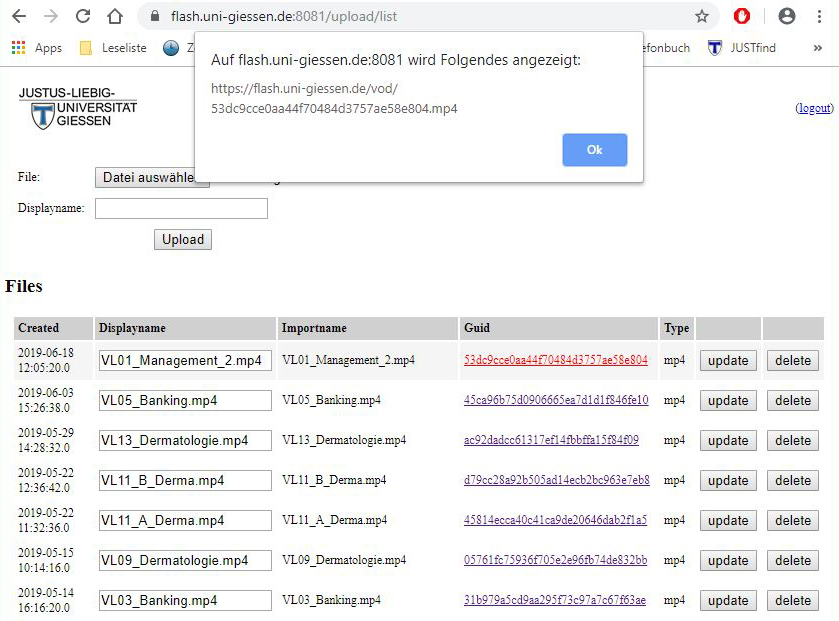Delete the VL13_Dermatologie.mp4 file

click(x=792, y=440)
